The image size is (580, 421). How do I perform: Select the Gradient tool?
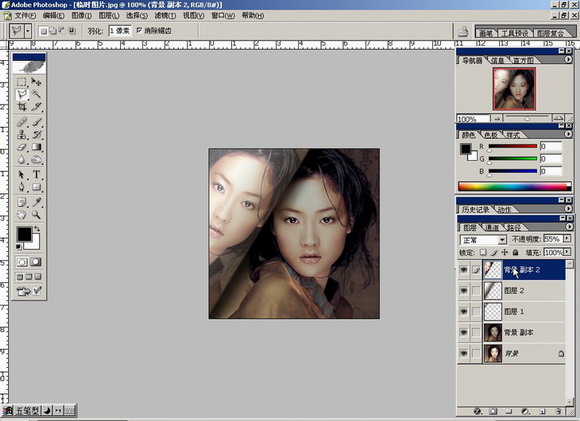(x=36, y=147)
